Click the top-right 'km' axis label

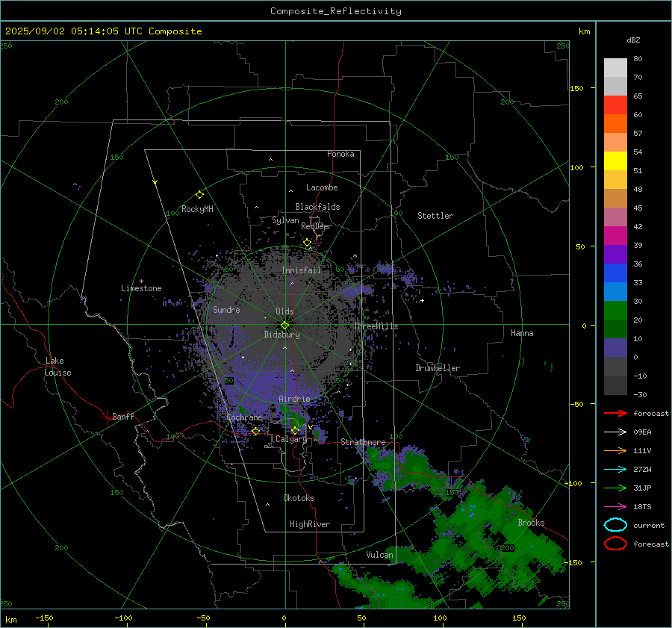584,31
